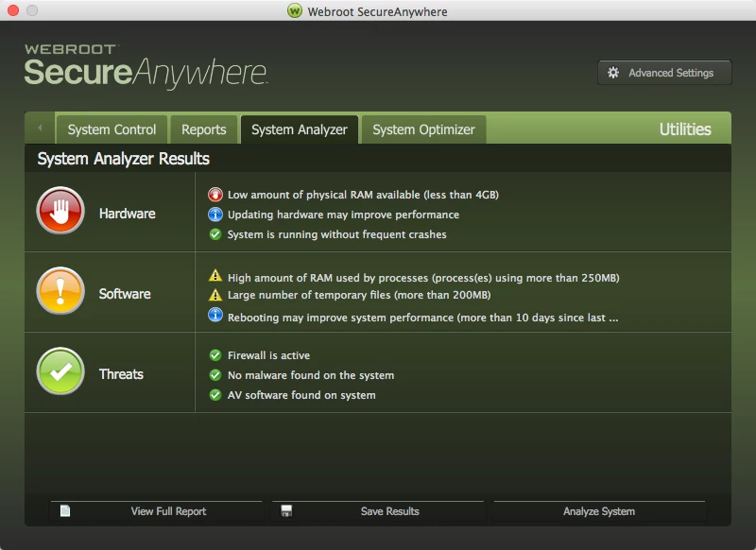Screen dimensions: 756x550
Task: Click Save Results button
Action: (x=377, y=511)
